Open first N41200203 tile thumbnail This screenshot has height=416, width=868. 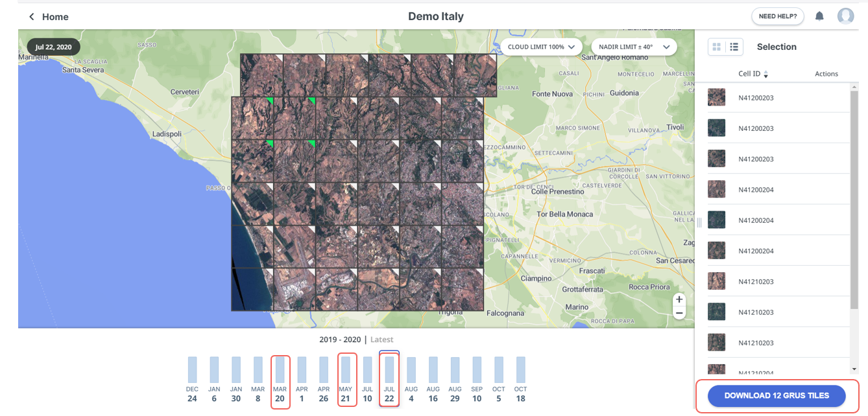click(x=716, y=98)
